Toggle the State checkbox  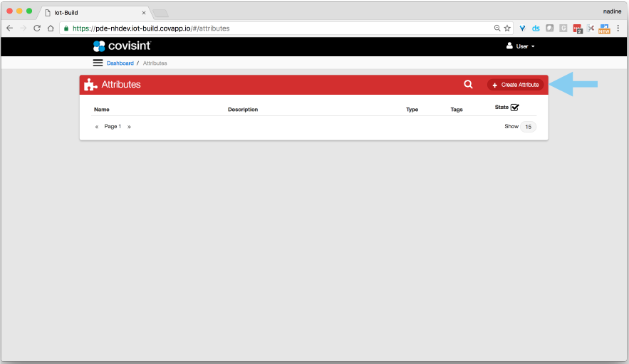point(514,108)
